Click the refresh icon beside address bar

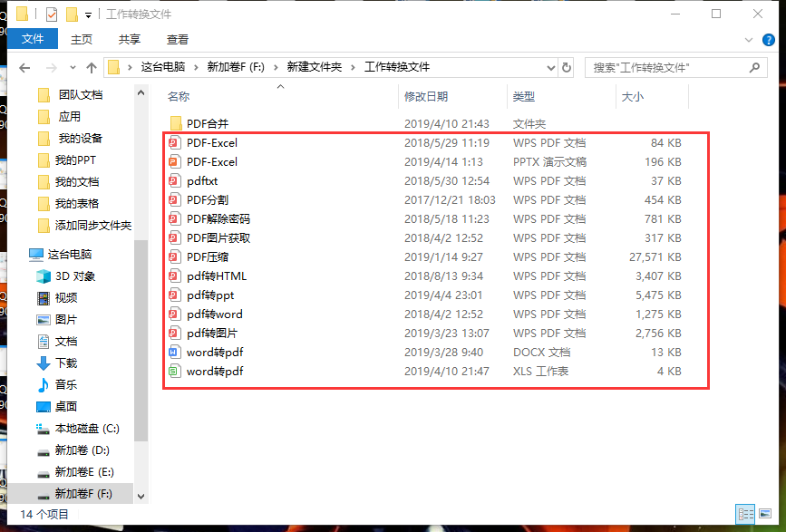[567, 67]
